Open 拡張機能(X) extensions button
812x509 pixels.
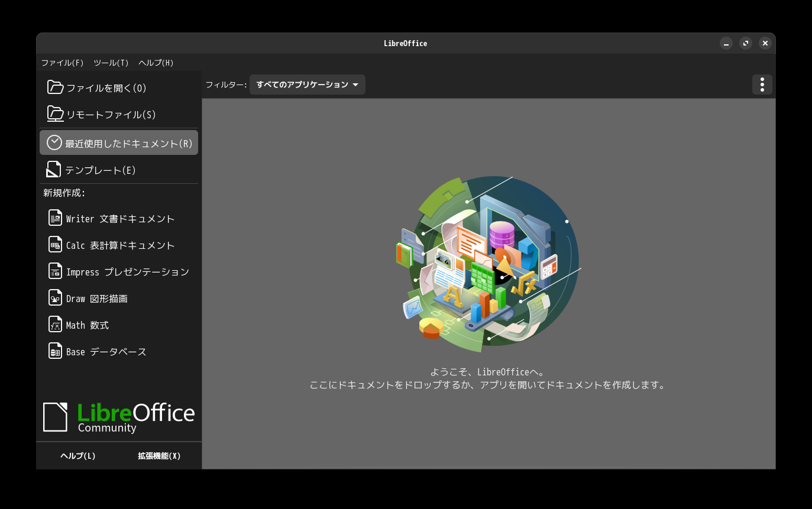pyautogui.click(x=159, y=456)
